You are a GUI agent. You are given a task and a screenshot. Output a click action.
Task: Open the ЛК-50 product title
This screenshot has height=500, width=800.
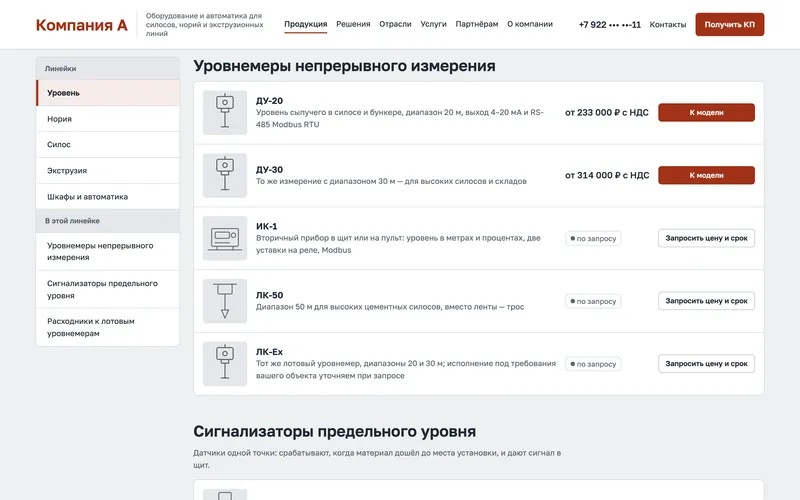pos(269,295)
